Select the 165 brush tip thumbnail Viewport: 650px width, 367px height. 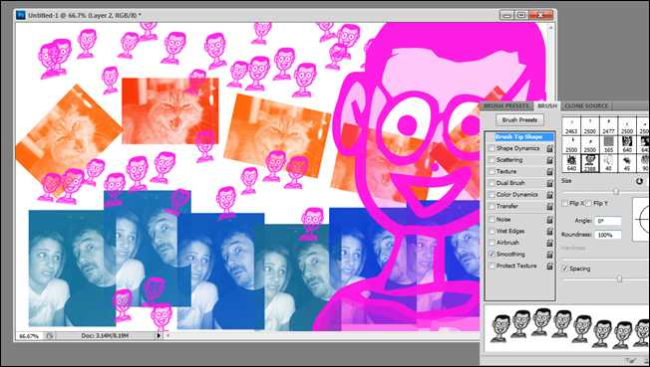[x=609, y=144]
